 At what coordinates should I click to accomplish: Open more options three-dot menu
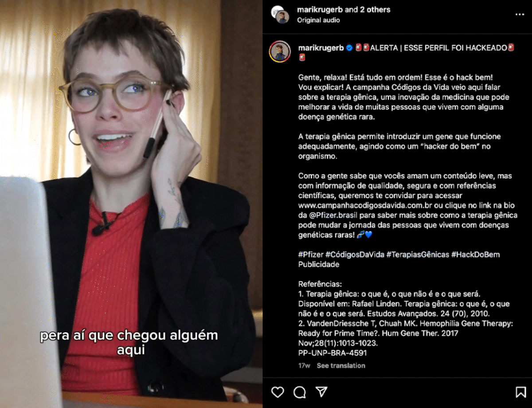tap(520, 15)
